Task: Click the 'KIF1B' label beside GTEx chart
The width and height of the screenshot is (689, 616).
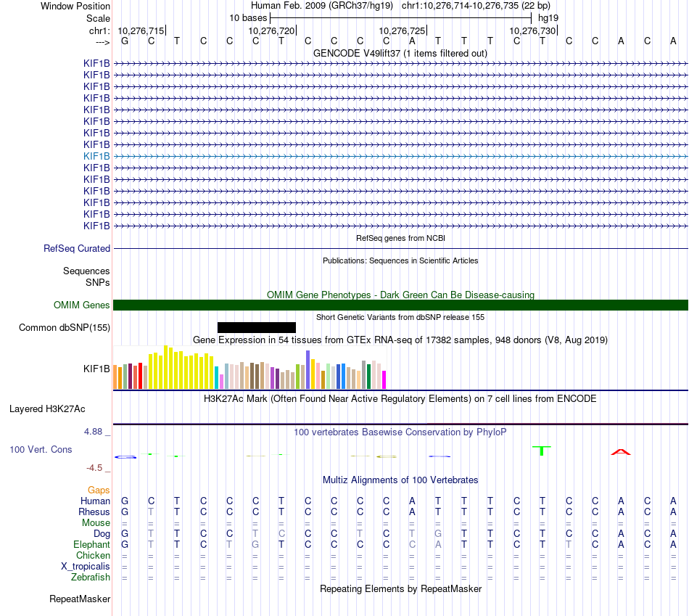Action: (96, 369)
